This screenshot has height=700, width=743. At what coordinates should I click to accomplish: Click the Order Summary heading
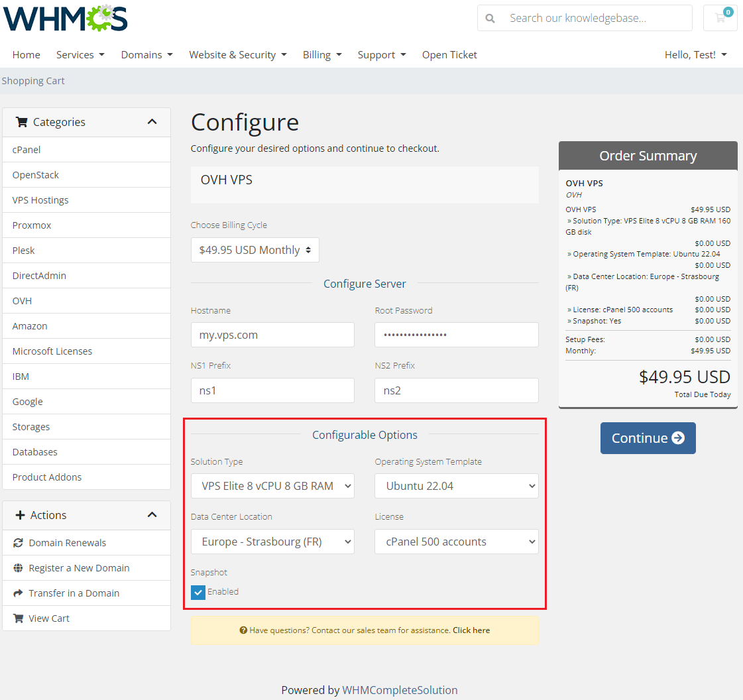(648, 156)
